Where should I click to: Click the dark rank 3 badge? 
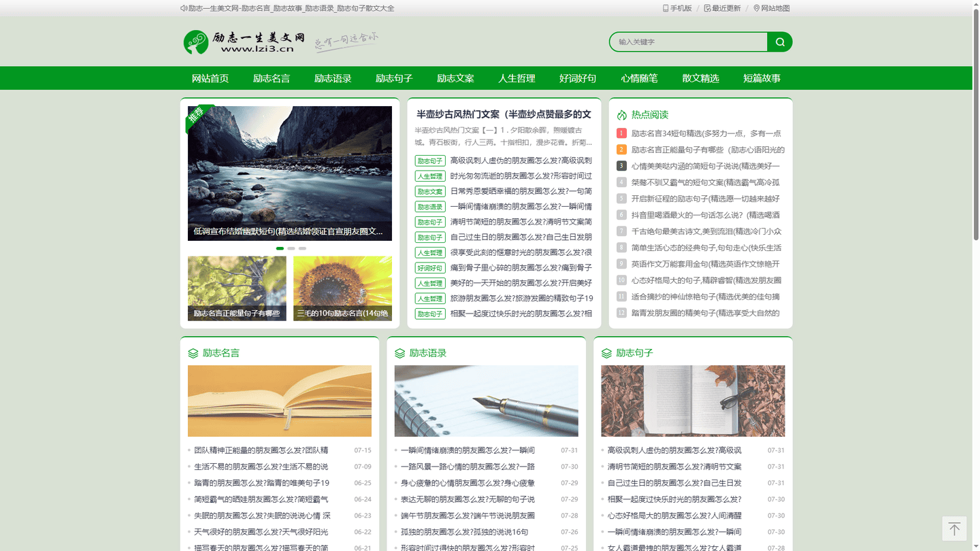click(621, 166)
